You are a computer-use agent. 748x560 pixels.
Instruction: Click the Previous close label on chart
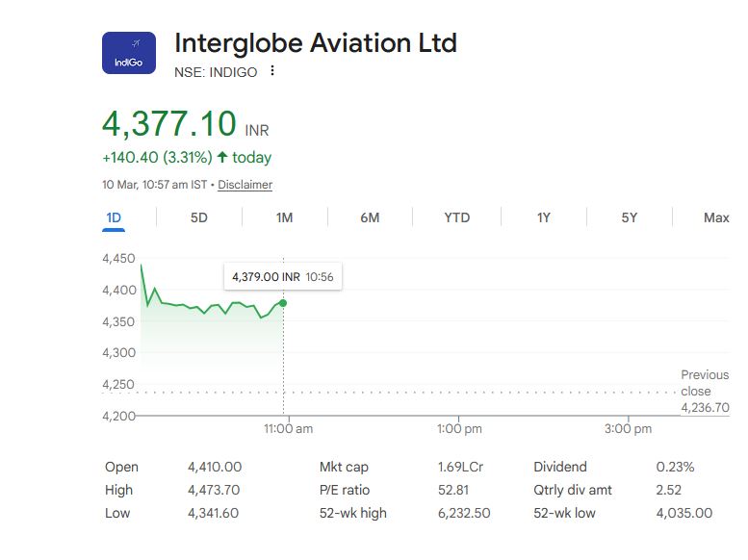[x=704, y=383]
